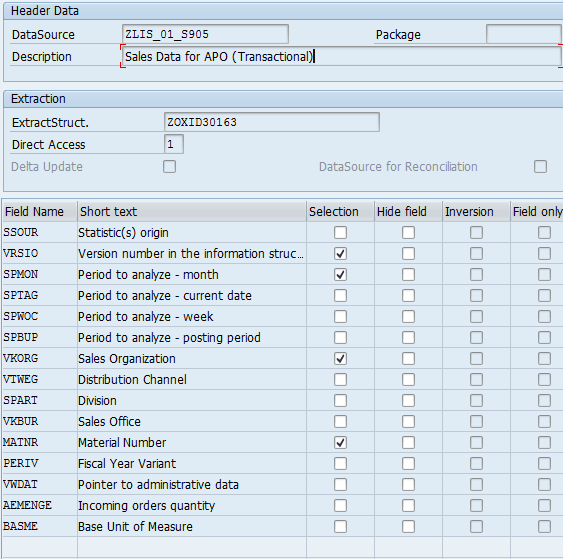Uncheck Selection for VRSIO row
563x559 pixels.
click(x=340, y=253)
